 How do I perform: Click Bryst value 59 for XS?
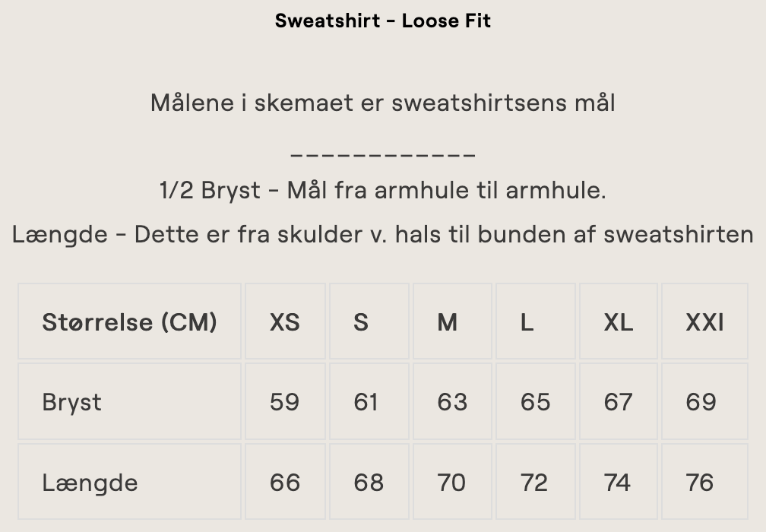(285, 402)
